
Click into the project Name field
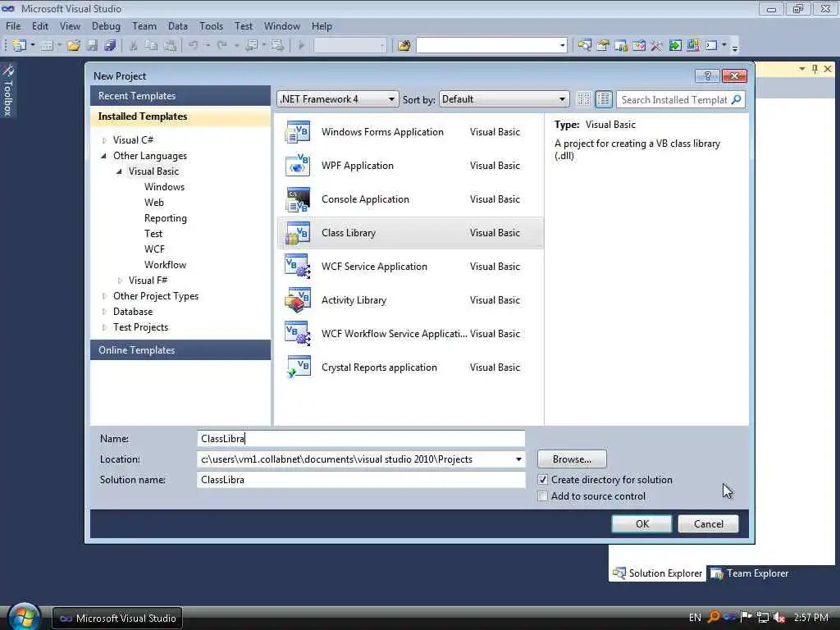click(x=361, y=438)
